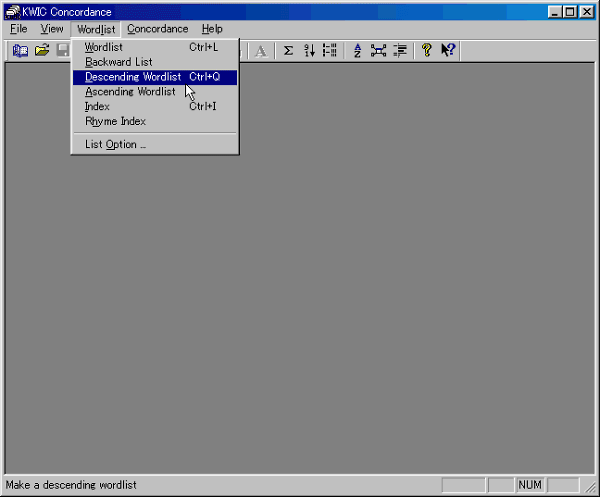
Task: Click the context help arrow-question icon
Action: (x=448, y=51)
